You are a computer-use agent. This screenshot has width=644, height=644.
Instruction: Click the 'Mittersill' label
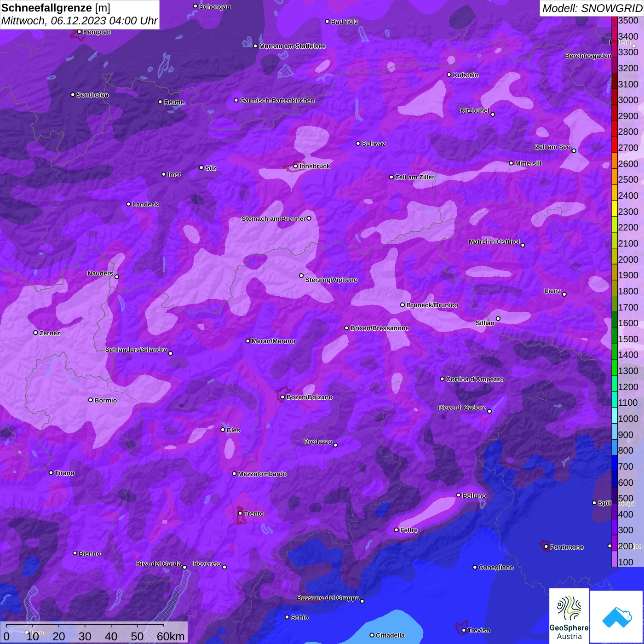click(528, 163)
